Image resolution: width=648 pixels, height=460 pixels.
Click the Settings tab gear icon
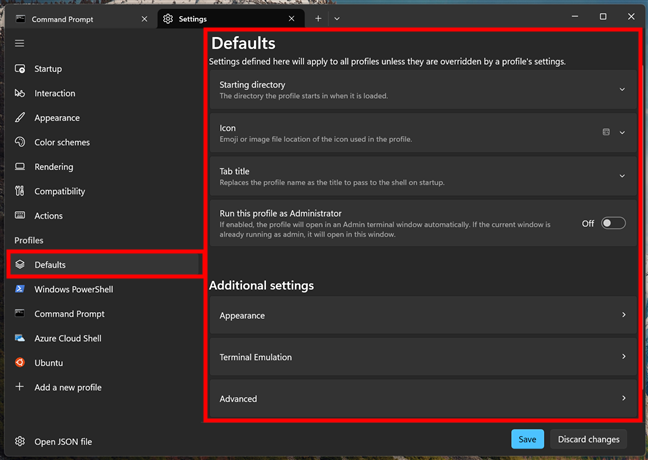pos(168,19)
